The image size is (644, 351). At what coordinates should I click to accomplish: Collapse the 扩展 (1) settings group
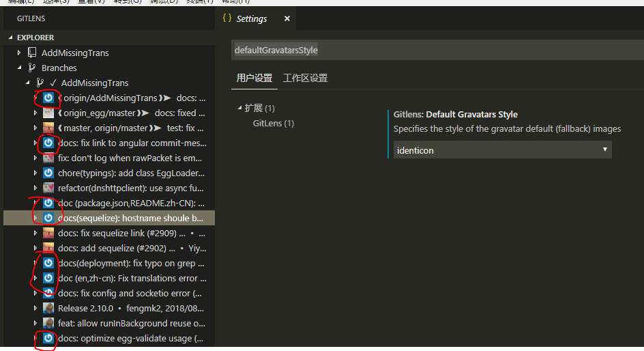coord(240,108)
